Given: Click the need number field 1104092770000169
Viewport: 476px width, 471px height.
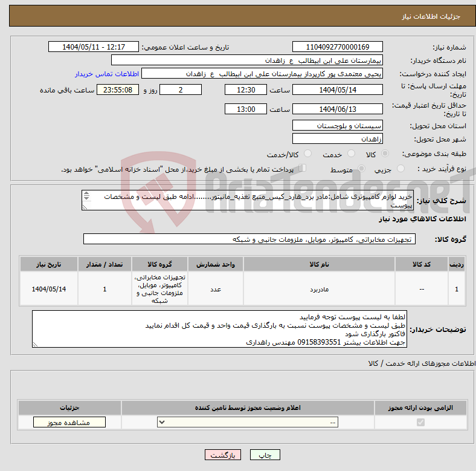Looking at the screenshot, I should tap(337, 47).
